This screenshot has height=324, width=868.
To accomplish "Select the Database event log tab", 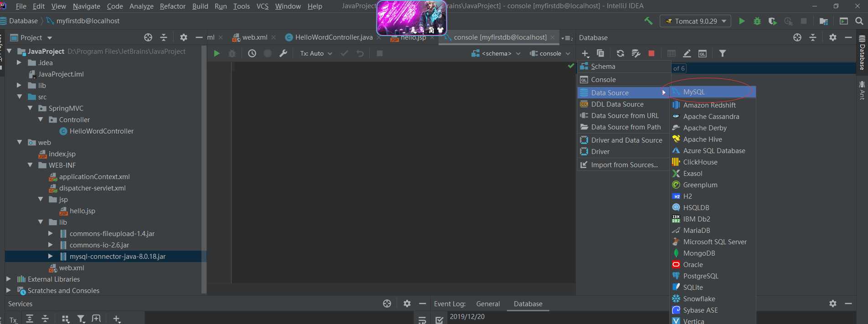I will pos(528,303).
